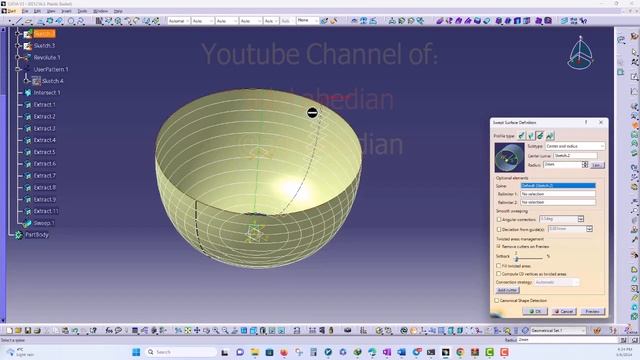
Task: Click the Add cutter button
Action: (x=507, y=290)
